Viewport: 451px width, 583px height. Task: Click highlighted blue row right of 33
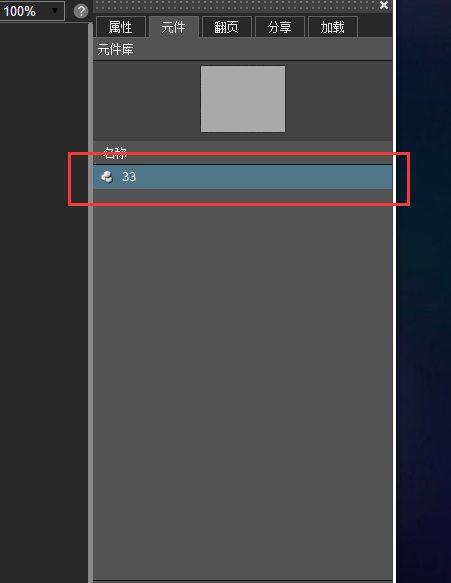pyautogui.click(x=264, y=177)
